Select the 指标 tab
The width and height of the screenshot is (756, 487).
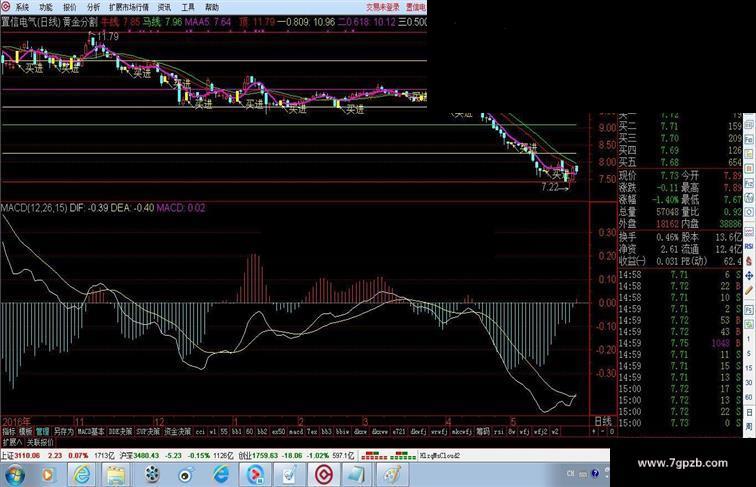(x=9, y=432)
